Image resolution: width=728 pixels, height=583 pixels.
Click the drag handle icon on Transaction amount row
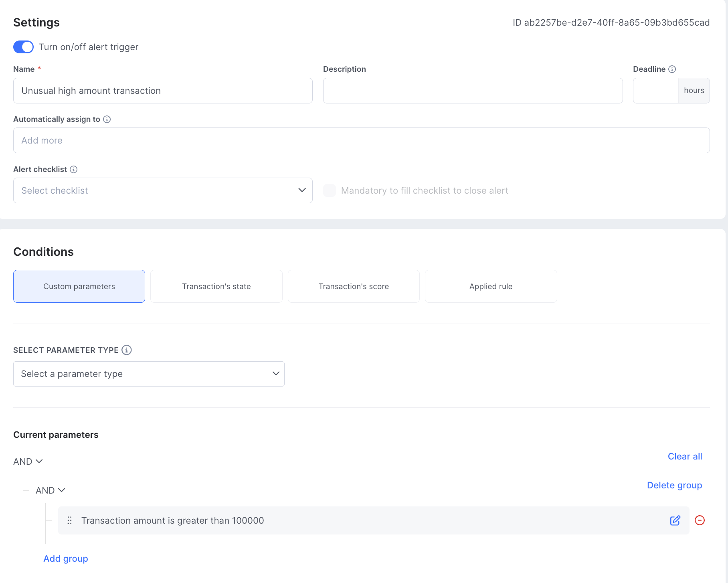(69, 520)
